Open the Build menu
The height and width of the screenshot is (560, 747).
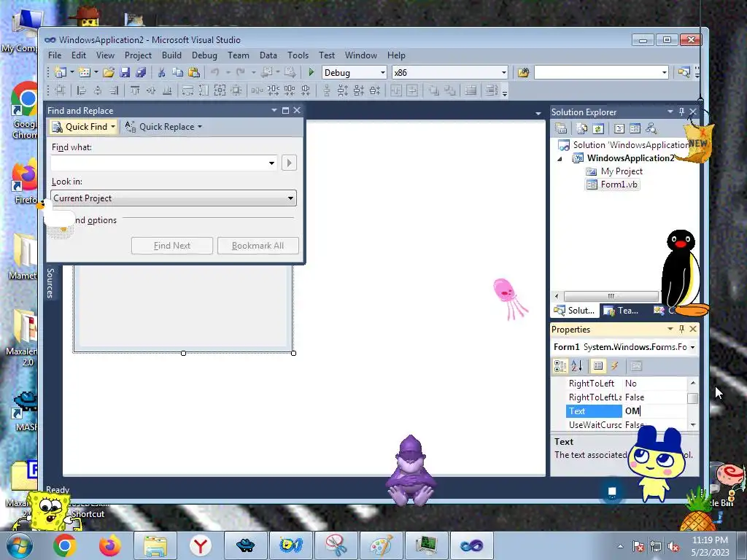[x=171, y=55]
